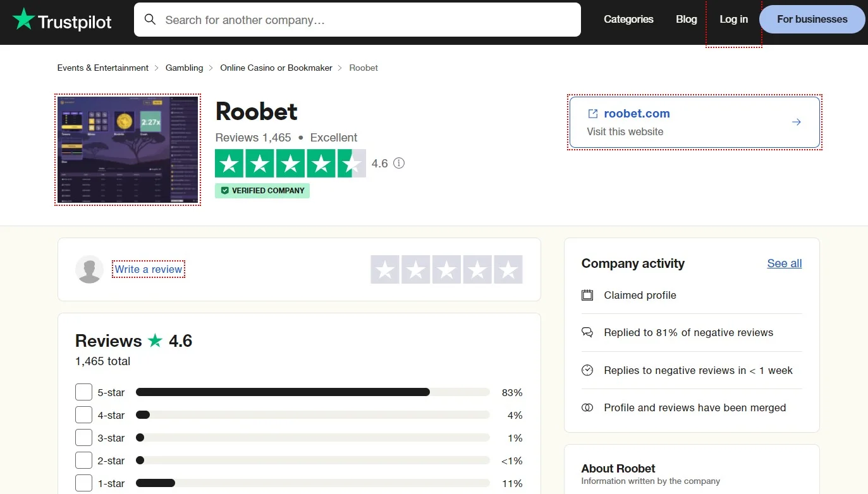The width and height of the screenshot is (868, 494).
Task: Click the search magnifier icon
Action: 150,20
